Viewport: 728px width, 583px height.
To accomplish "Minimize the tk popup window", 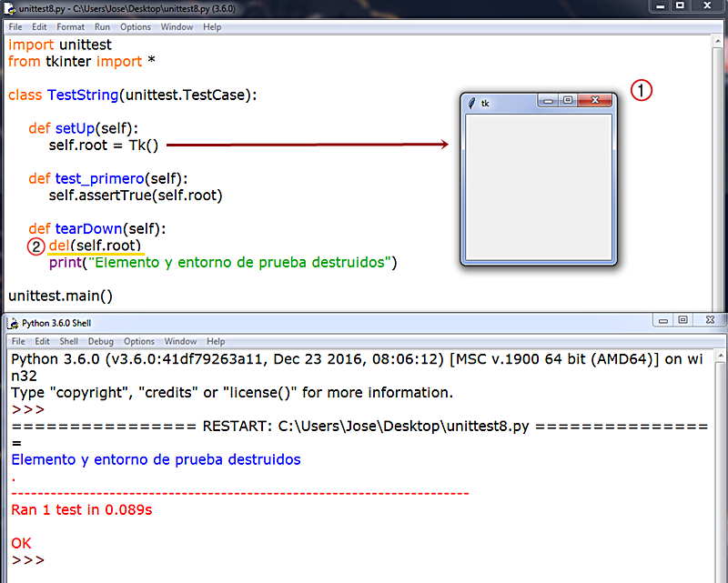I will (x=546, y=101).
